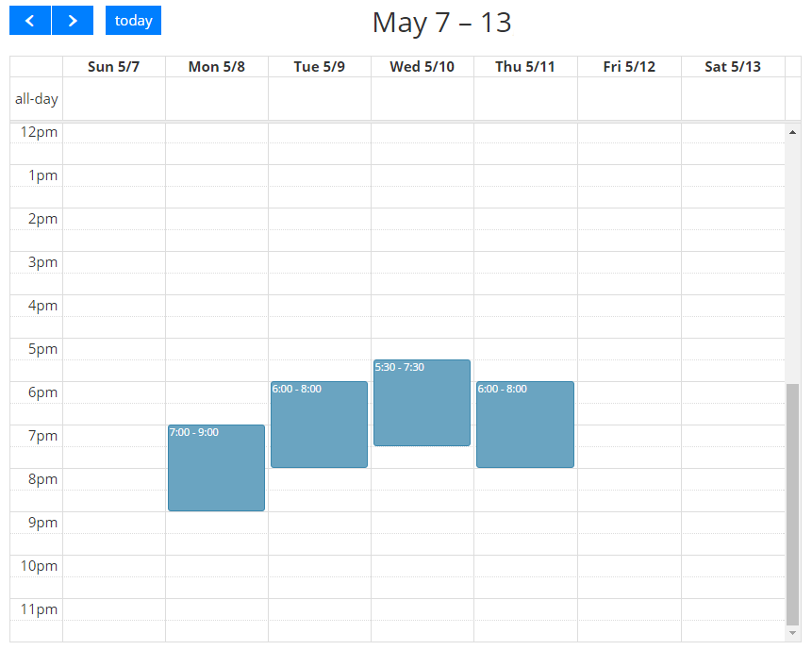Click the all-day cell for Tuesday 5/9
Image resolution: width=812 pixels, height=650 pixels.
[x=320, y=98]
